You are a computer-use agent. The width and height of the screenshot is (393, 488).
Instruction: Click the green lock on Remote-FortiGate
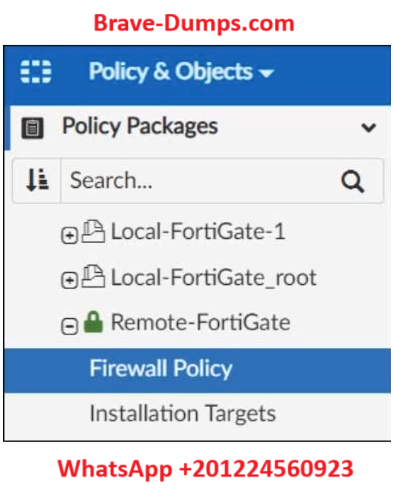pos(93,322)
